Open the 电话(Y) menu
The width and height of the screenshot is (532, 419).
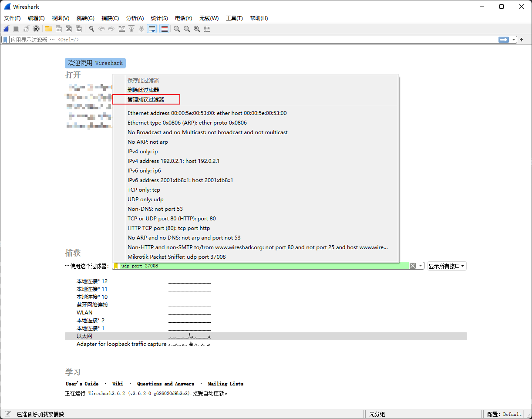tap(184, 18)
